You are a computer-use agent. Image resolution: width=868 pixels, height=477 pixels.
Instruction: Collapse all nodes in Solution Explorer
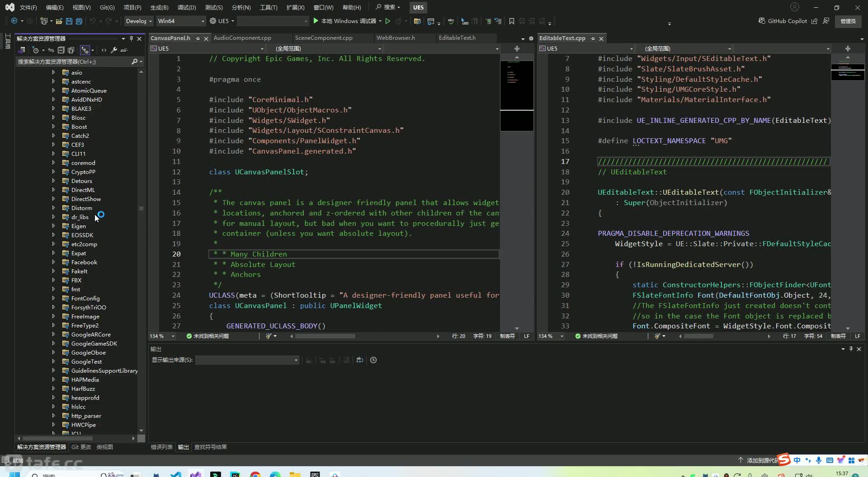61,50
